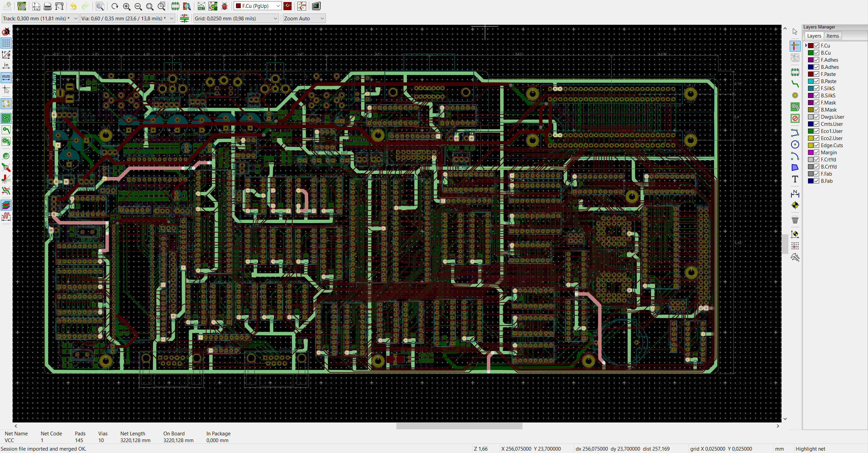Select the Add dimension tool
Viewport: 868px width, 453px height.
(795, 194)
